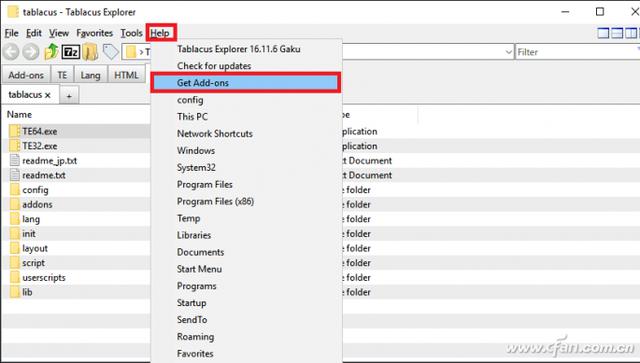Click the userscripts folder icon

pyautogui.click(x=14, y=277)
